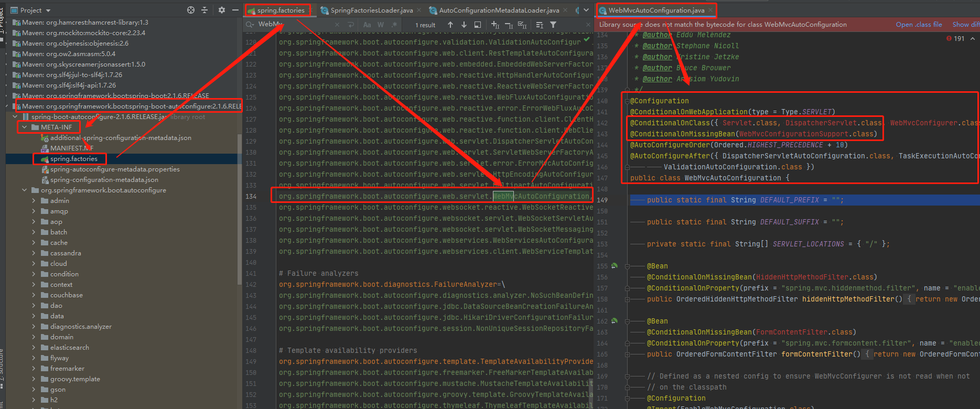Click Show diff link in banner
This screenshot has width=980, height=409.
966,25
